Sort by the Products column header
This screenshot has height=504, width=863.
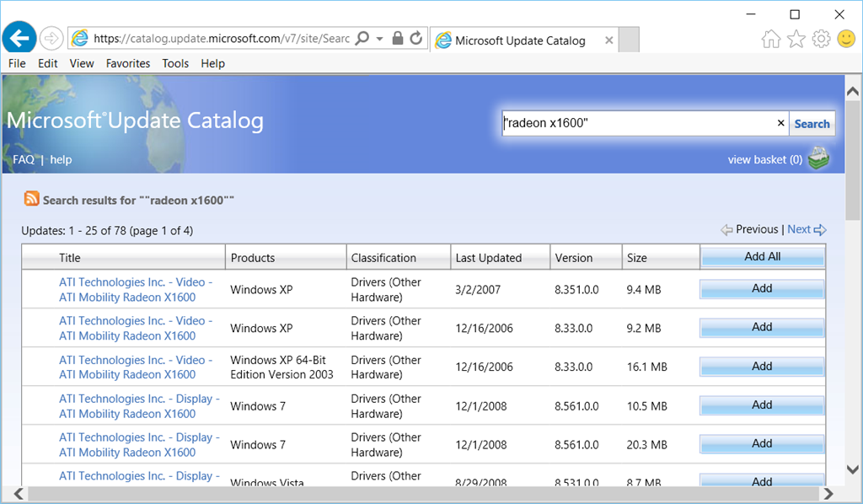coord(287,258)
